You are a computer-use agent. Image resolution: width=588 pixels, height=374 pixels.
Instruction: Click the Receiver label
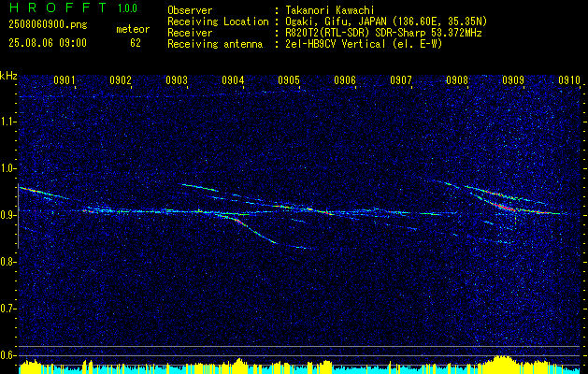click(x=190, y=33)
